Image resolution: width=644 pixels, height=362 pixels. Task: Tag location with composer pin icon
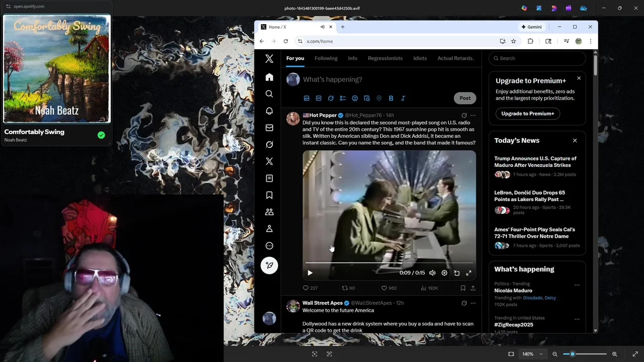[x=379, y=98]
